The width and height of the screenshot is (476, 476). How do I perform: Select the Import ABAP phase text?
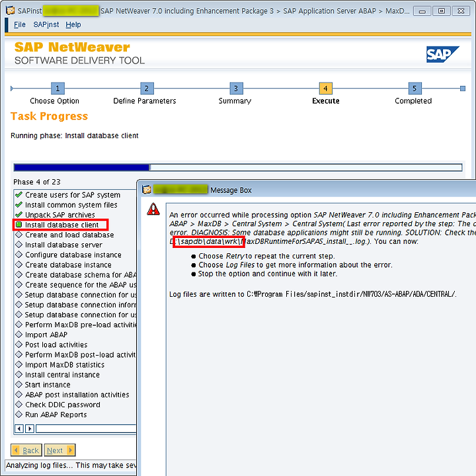[x=46, y=335]
